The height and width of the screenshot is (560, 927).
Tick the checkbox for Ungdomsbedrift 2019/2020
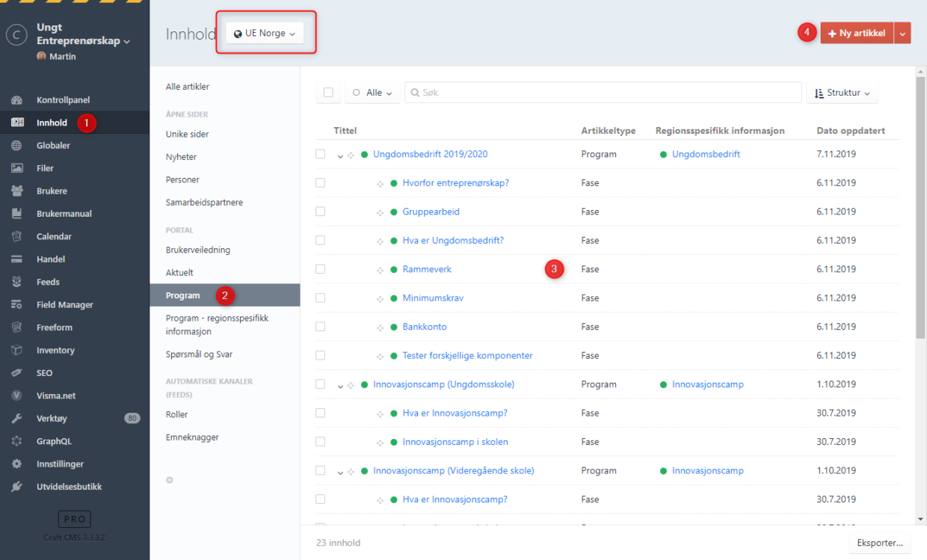tap(321, 154)
